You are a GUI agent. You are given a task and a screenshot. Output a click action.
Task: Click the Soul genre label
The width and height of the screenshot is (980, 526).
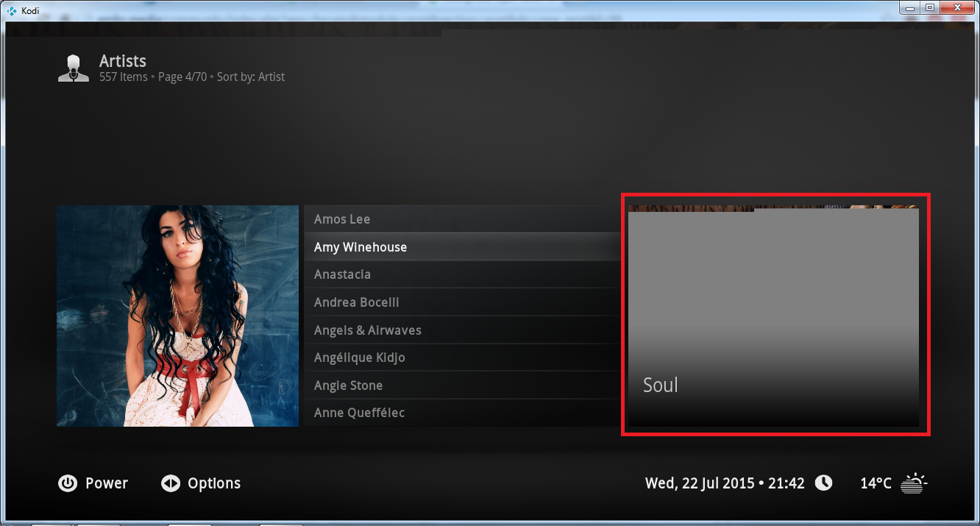[x=660, y=385]
